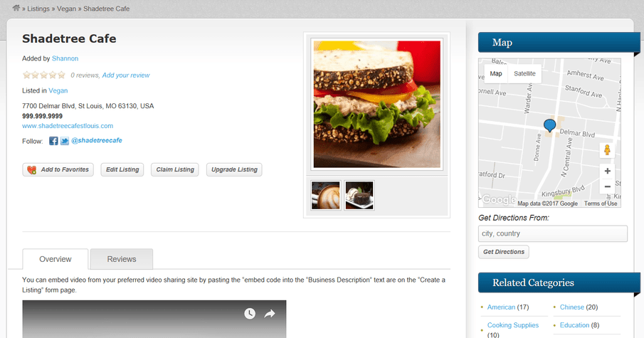Click the star rating row
This screenshot has width=644, height=338.
(x=44, y=75)
